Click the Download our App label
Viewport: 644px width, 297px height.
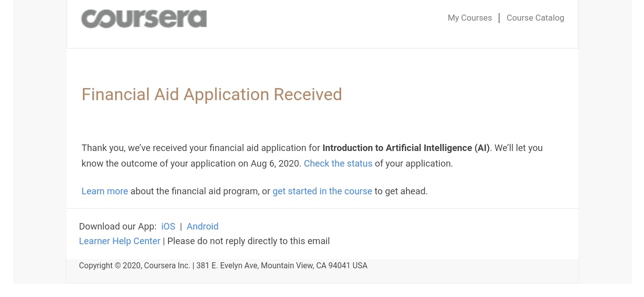pos(118,227)
